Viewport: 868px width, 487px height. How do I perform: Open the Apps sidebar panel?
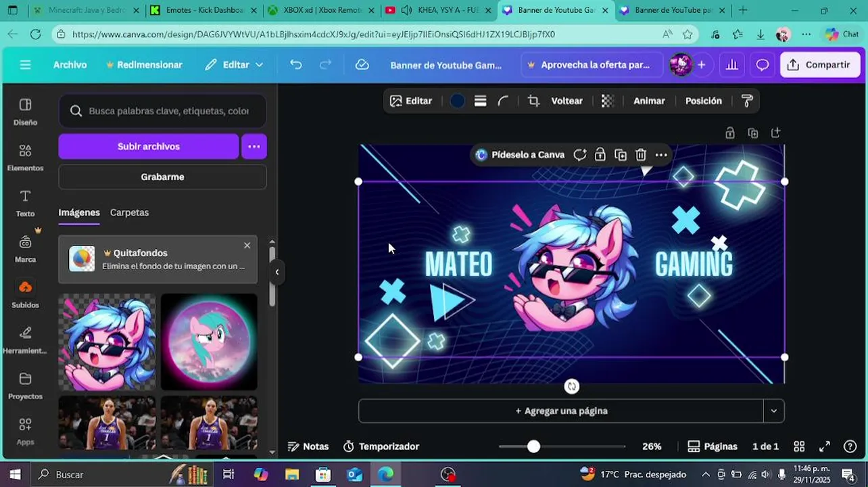(25, 431)
